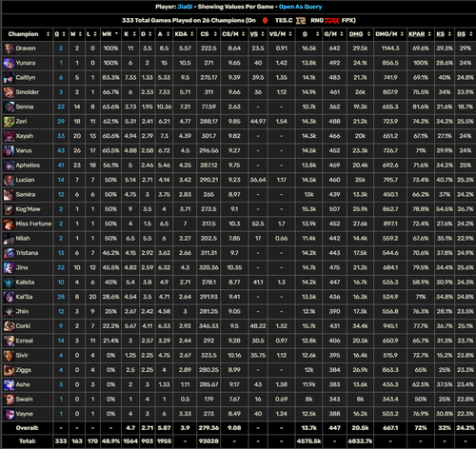Select the Zeri champion icon
This screenshot has height=449, width=476.
pyautogui.click(x=9, y=122)
